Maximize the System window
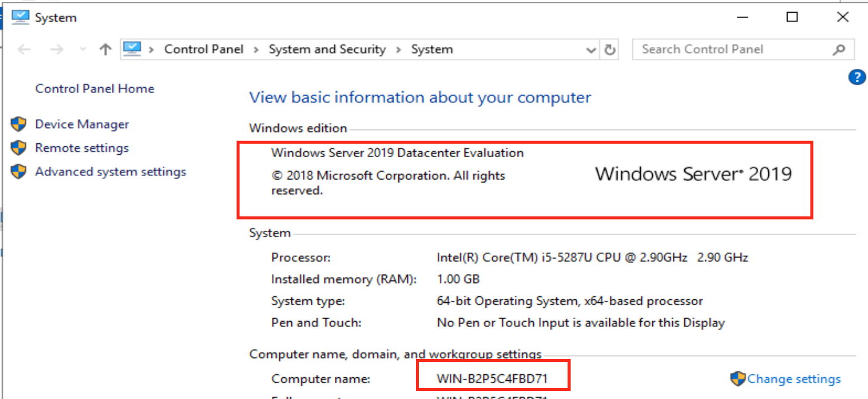Screen dimensions: 868x399 (x=792, y=18)
